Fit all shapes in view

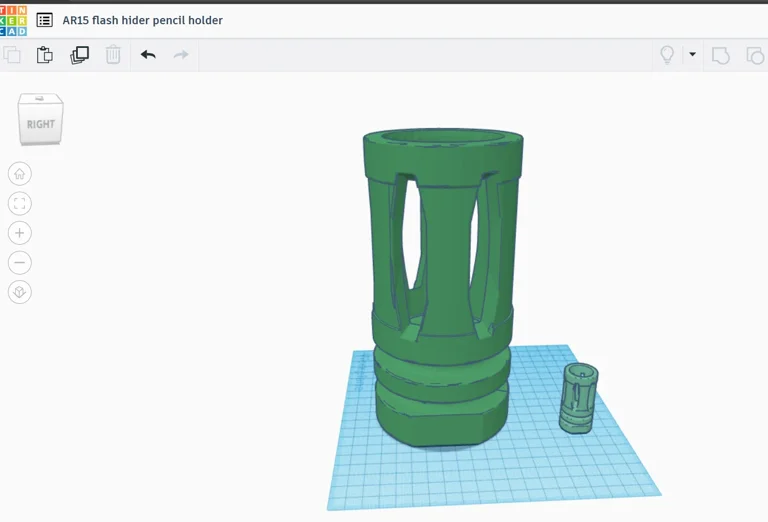(19, 204)
